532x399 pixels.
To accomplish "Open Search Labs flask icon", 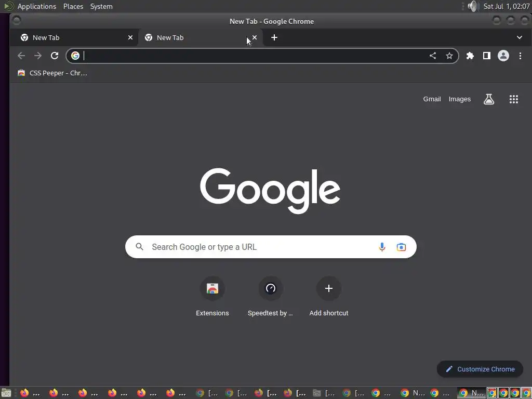I will (488, 99).
